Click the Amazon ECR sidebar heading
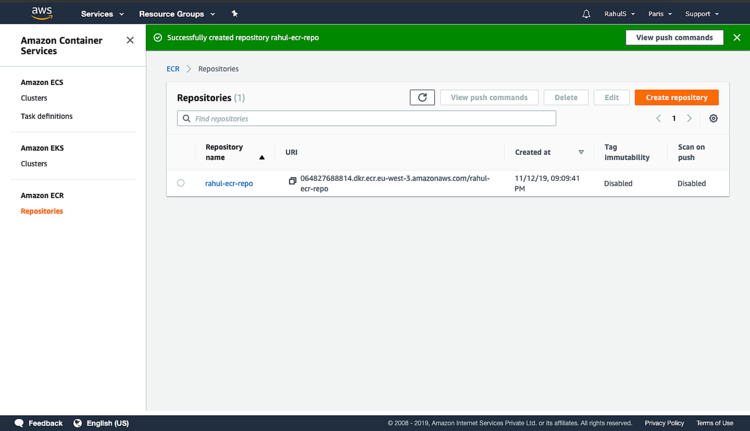The height and width of the screenshot is (431, 750). [42, 195]
